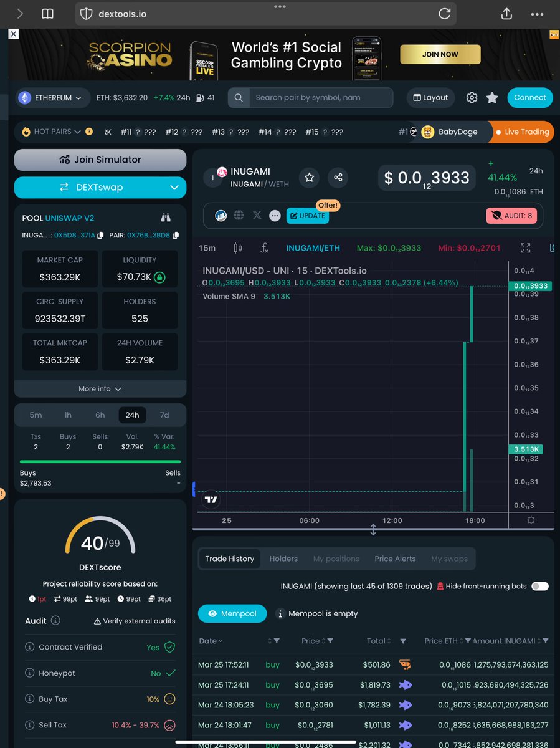
Task: Click the DEXTscore 40/99 gauge
Action: pos(100,535)
